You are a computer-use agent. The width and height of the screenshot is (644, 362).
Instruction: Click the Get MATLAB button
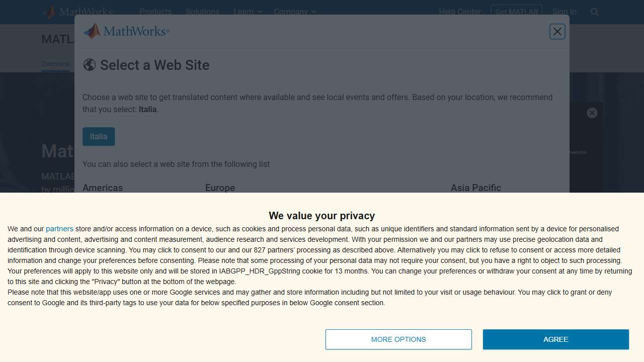516,12
